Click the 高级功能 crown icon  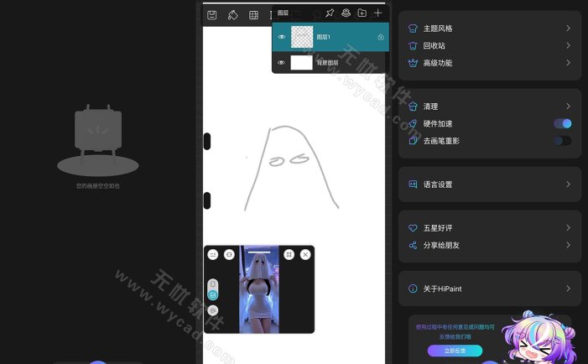(413, 63)
